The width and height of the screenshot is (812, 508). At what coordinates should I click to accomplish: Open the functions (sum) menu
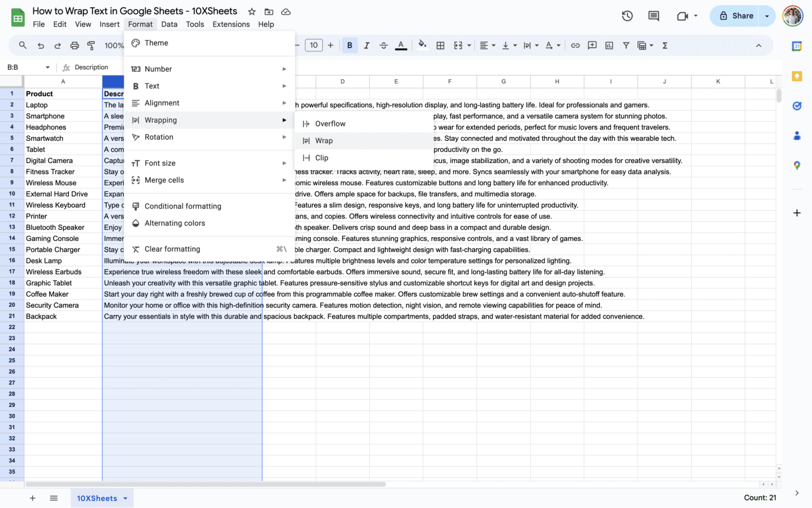point(665,45)
